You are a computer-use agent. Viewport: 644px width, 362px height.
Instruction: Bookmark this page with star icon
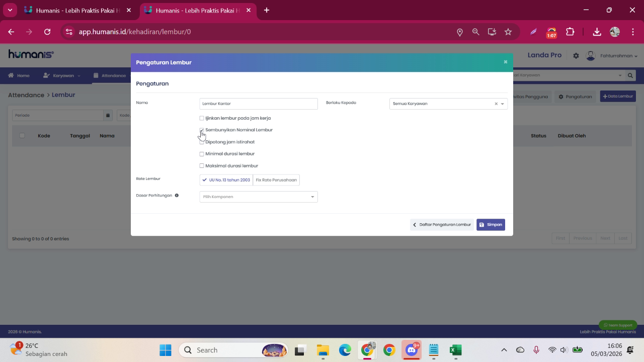pos(508,32)
